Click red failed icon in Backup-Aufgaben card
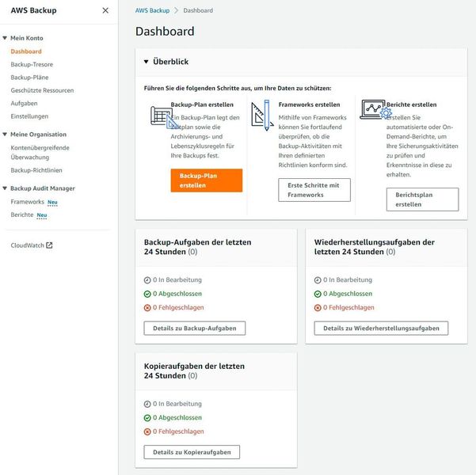The image size is (476, 475). tap(147, 308)
